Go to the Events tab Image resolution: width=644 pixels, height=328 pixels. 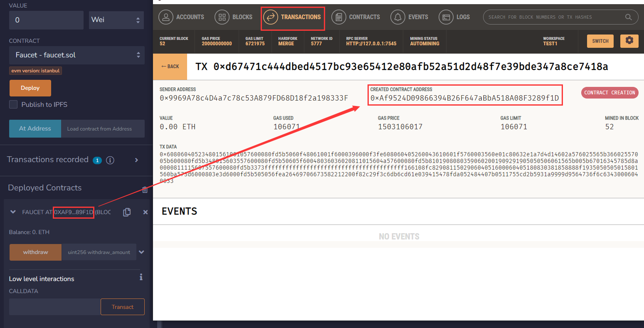(x=410, y=17)
